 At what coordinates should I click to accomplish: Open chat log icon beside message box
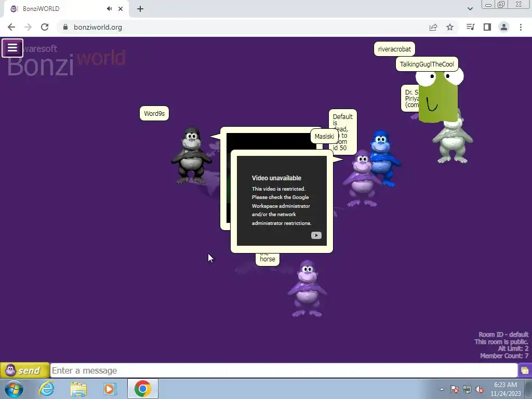[x=525, y=370]
